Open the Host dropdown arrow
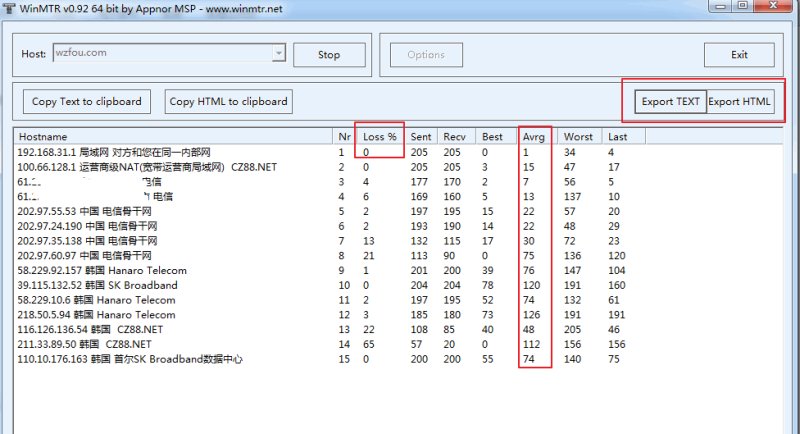This screenshot has width=800, height=434. (x=279, y=53)
